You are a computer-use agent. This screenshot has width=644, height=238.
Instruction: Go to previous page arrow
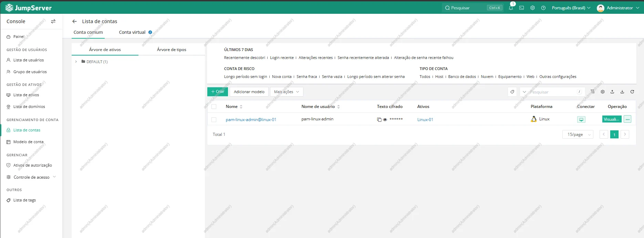click(x=604, y=135)
